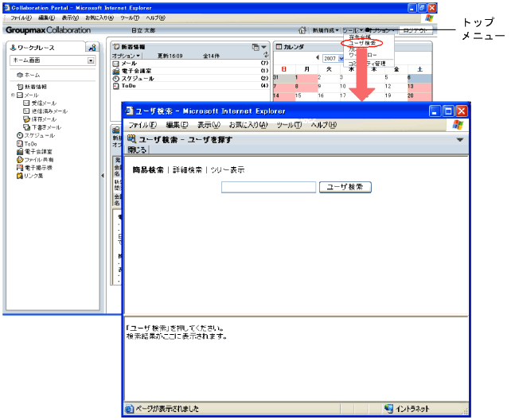Click the メール count (7) in 新着情報

(264, 63)
